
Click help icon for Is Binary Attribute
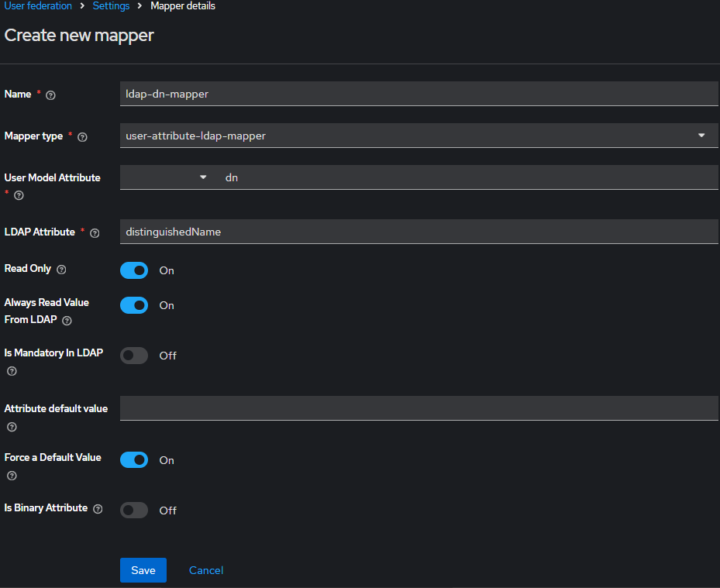[x=98, y=509]
